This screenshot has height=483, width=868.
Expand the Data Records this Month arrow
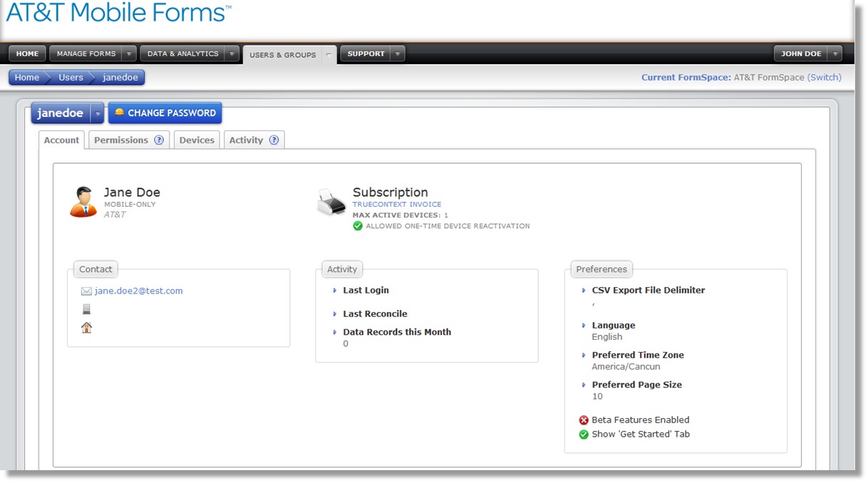coord(335,333)
